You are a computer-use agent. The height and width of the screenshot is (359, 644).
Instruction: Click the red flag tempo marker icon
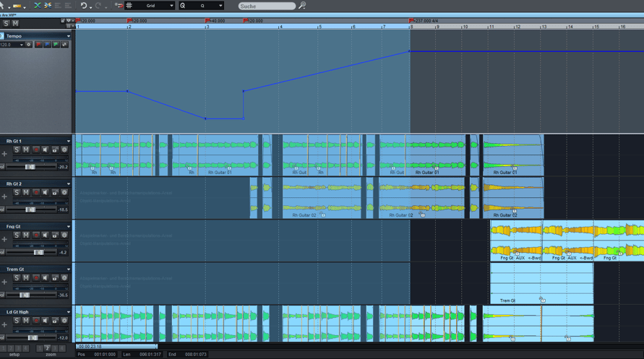(38, 44)
